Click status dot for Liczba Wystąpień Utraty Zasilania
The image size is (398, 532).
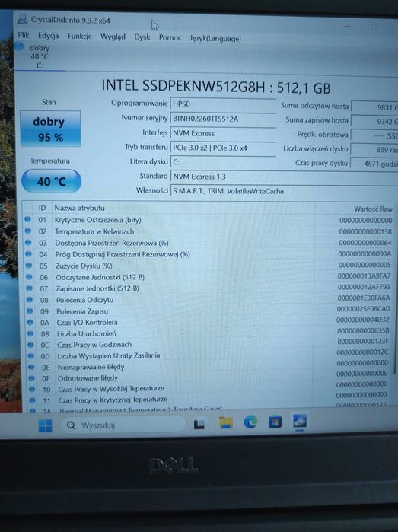tap(31, 356)
